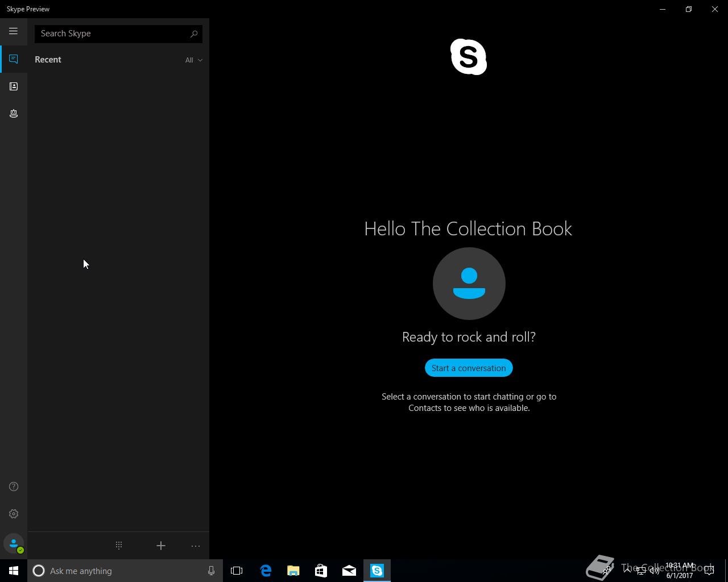
Task: Open the profile avatar with status badge
Action: point(14,544)
